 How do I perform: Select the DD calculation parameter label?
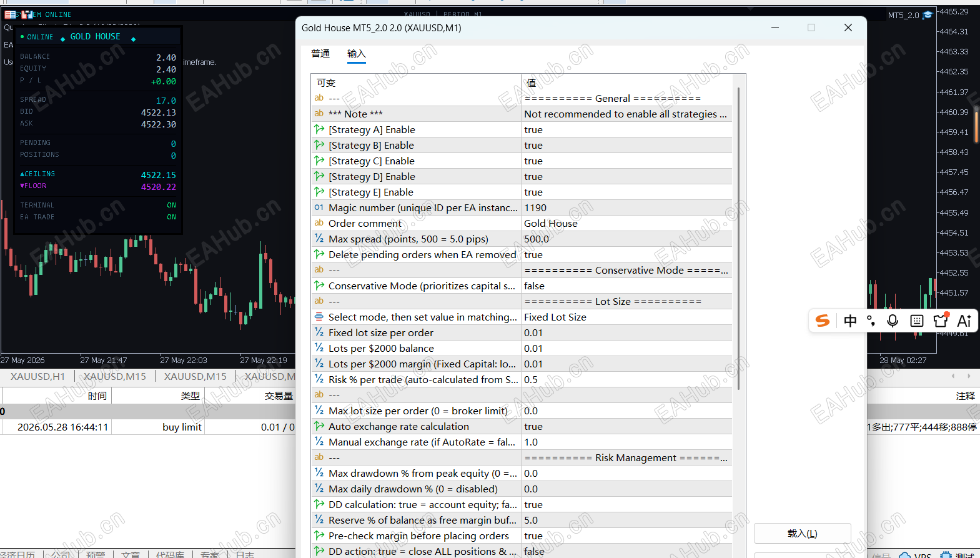(x=423, y=504)
